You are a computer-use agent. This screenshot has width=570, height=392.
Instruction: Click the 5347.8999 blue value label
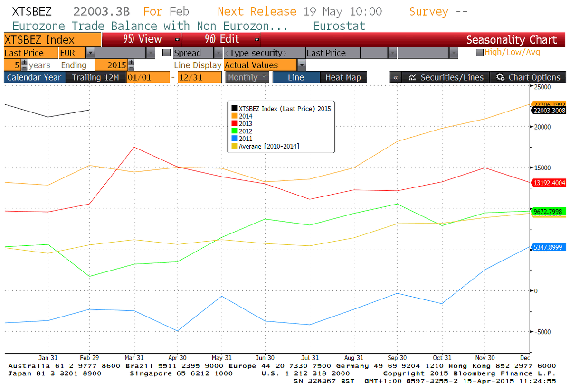549,247
